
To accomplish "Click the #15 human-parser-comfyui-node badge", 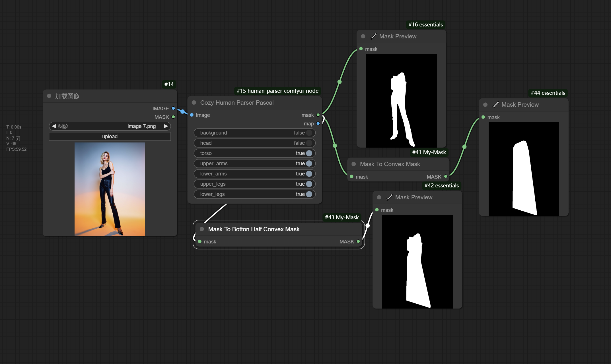I will [x=277, y=91].
